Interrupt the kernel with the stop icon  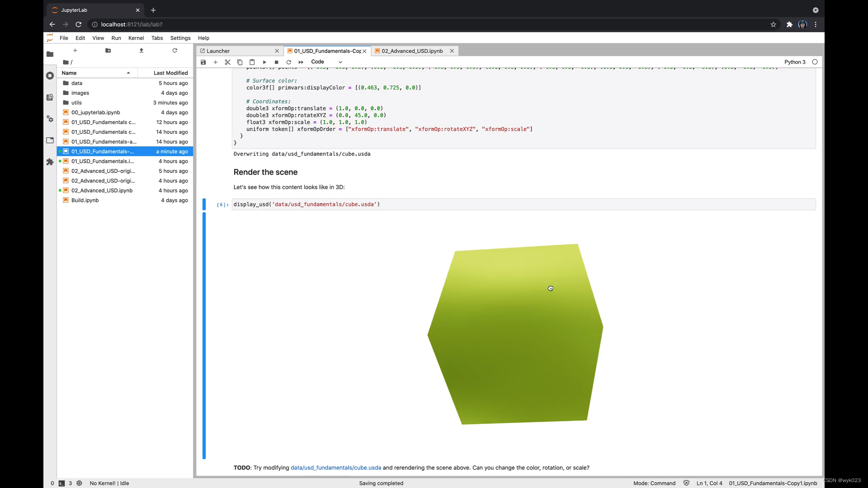[x=277, y=62]
